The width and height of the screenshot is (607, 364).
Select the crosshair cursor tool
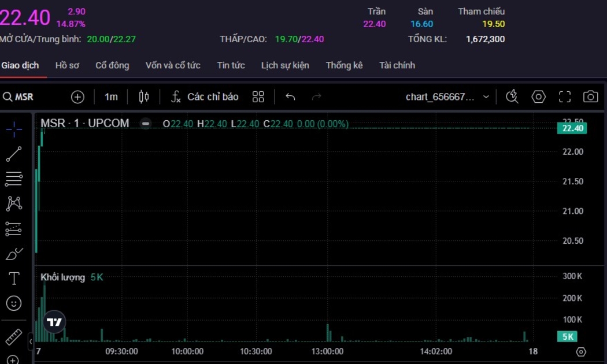point(14,129)
